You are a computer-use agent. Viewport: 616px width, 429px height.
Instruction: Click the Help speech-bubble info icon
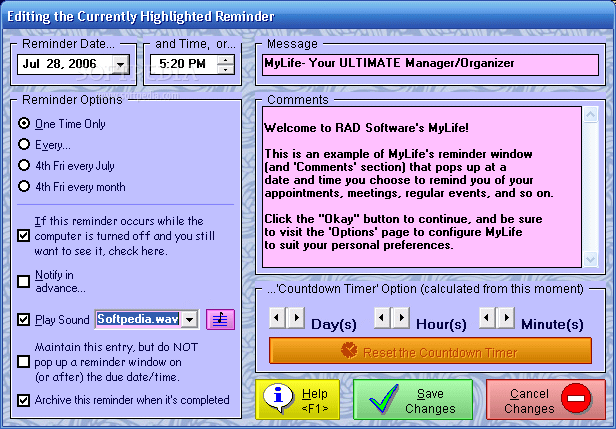click(278, 397)
